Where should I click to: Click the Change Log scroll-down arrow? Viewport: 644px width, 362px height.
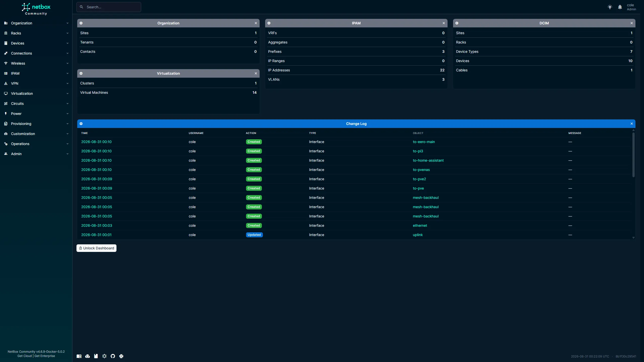pos(633,238)
